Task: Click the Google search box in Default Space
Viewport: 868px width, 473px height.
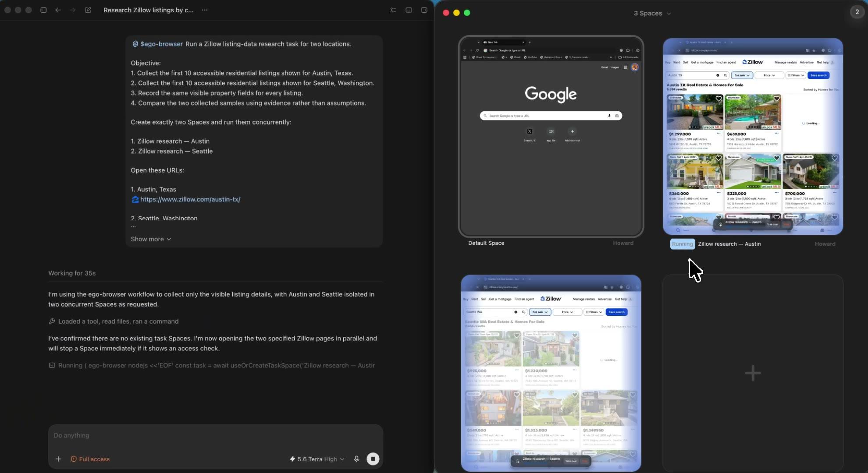Action: (x=551, y=116)
